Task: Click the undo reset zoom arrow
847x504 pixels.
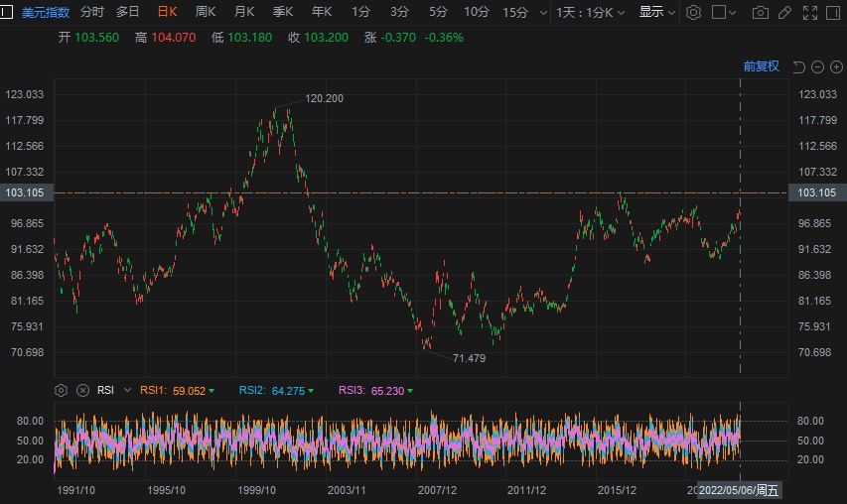Action: [x=799, y=66]
